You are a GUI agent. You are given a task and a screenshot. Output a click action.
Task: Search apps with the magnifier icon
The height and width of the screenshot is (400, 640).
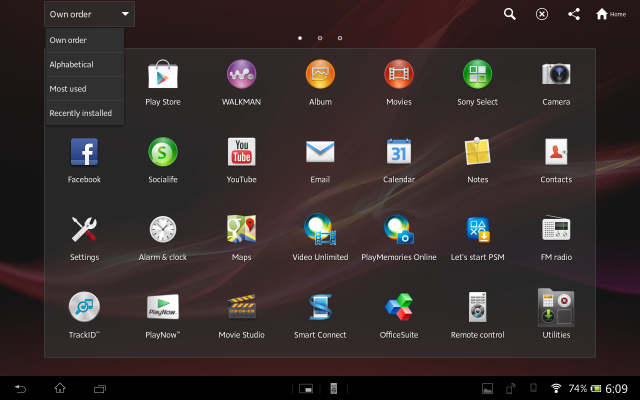point(509,14)
